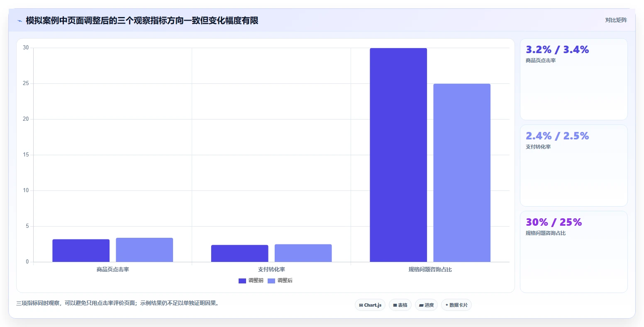
Task: Click the y-axis value 25
Action: pyautogui.click(x=26, y=83)
